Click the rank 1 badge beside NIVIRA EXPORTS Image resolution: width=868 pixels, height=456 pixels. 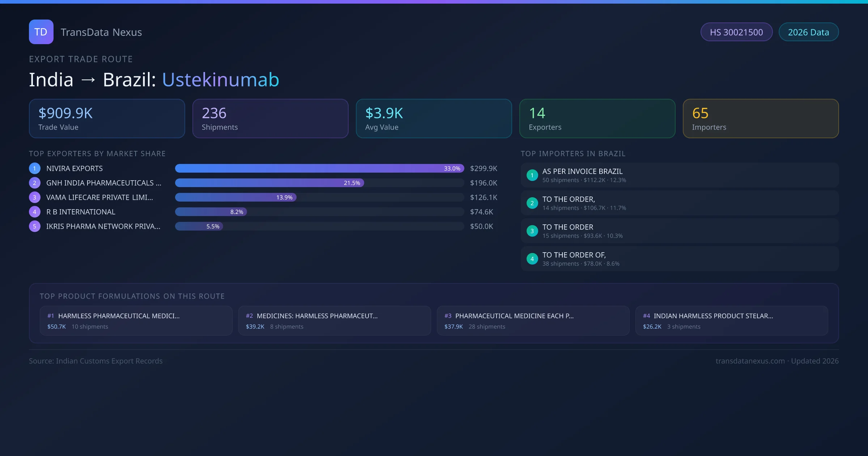coord(35,168)
